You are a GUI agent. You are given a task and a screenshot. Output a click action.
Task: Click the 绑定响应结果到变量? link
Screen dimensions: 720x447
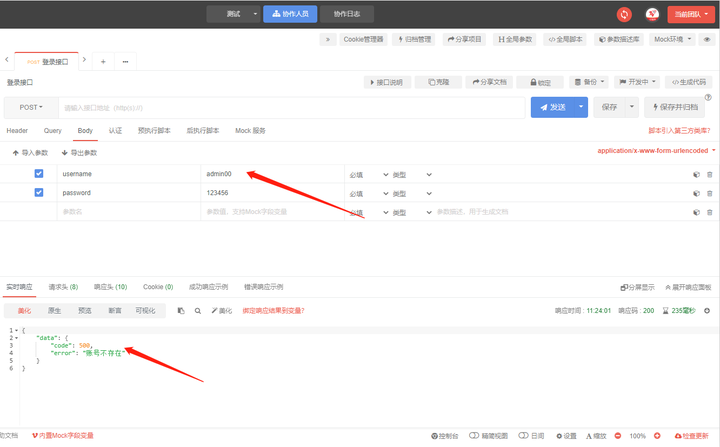pos(274,311)
